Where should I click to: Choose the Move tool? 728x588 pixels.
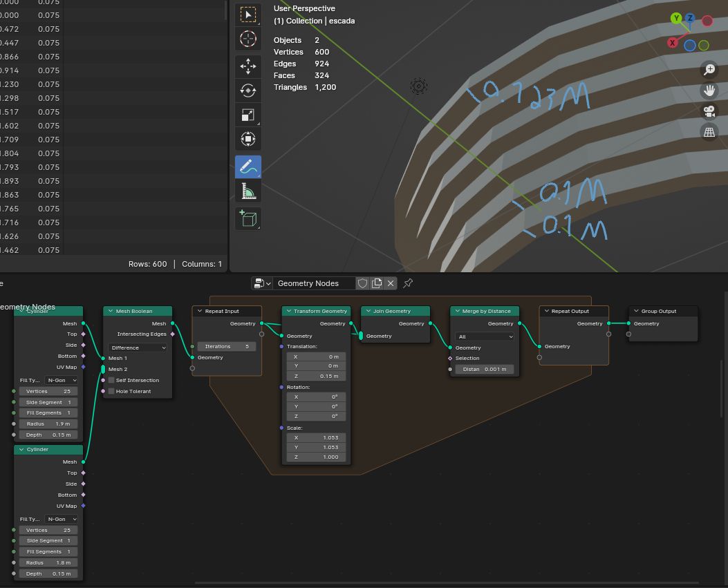248,66
